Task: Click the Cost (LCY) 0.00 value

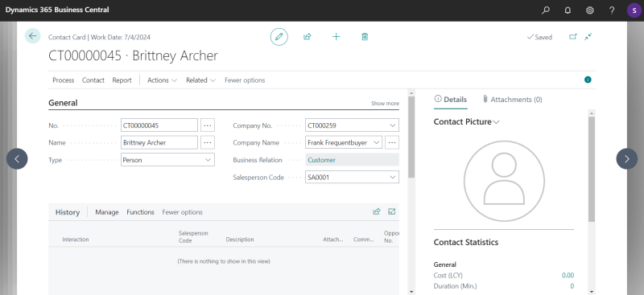Action: 568,275
